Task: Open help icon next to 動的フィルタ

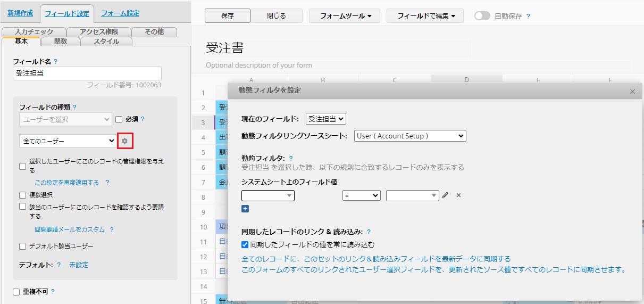Action: click(291, 158)
